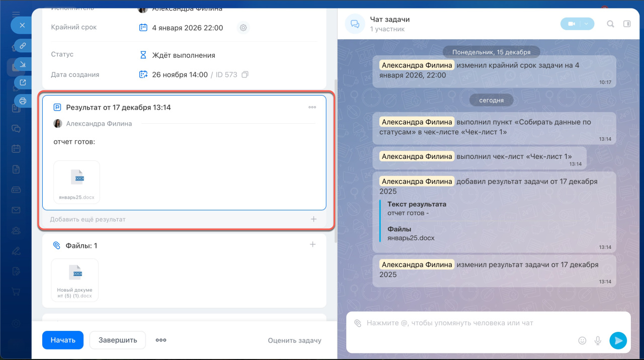This screenshot has width=644, height=360.
Task: Copy the task ID 573
Action: point(245,75)
